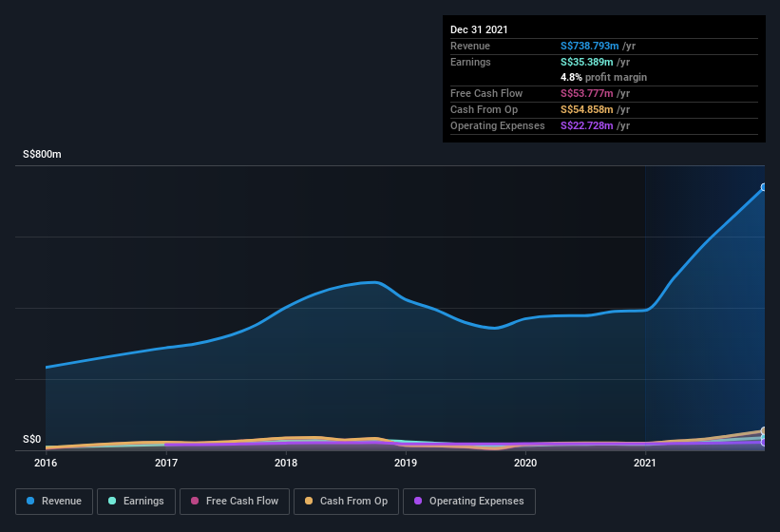Click the S$54.858m cash from op value
Image resolution: width=780 pixels, height=532 pixels.
586,109
